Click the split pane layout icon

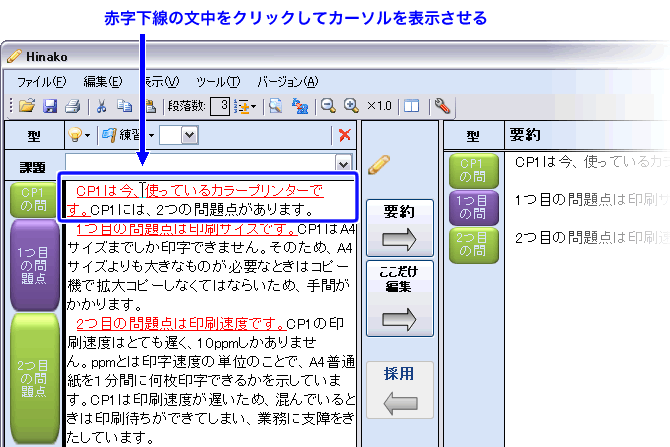(411, 106)
